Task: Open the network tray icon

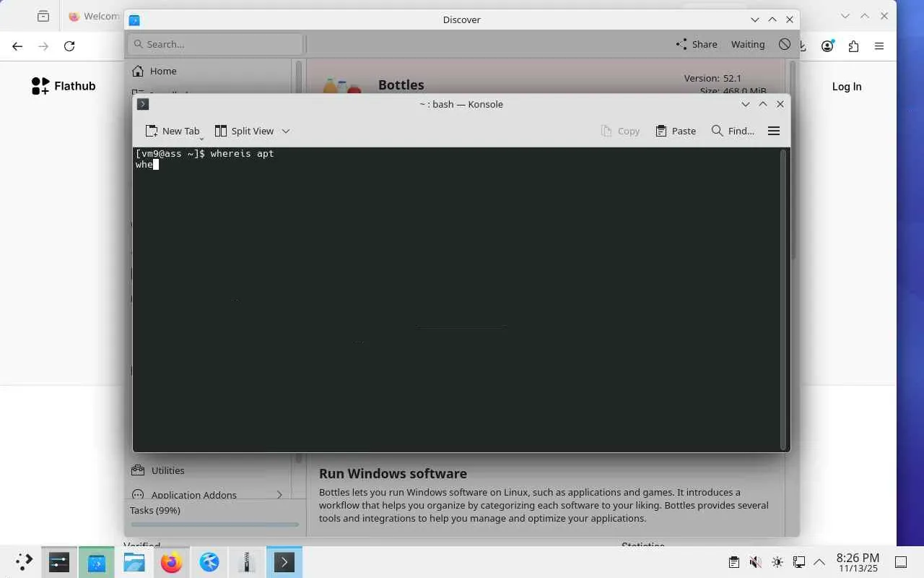Action: pyautogui.click(x=798, y=562)
